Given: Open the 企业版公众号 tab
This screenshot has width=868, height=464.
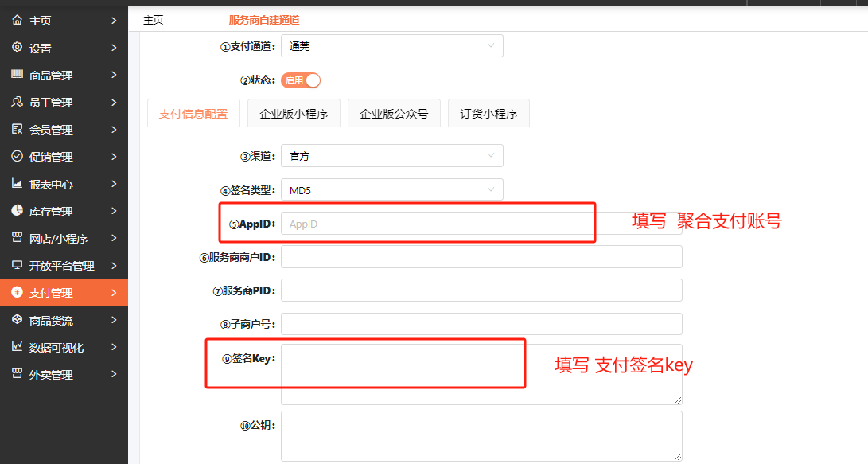Looking at the screenshot, I should [394, 114].
